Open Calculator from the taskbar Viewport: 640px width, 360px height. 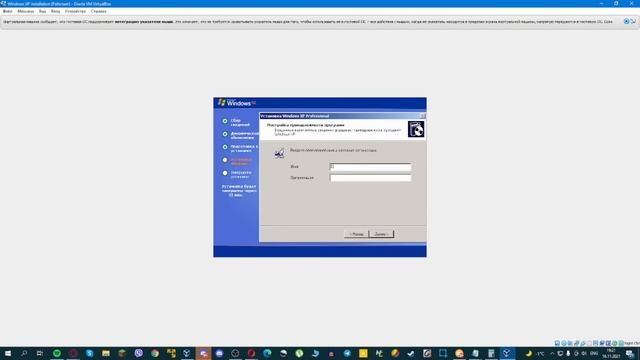pyautogui.click(x=491, y=353)
